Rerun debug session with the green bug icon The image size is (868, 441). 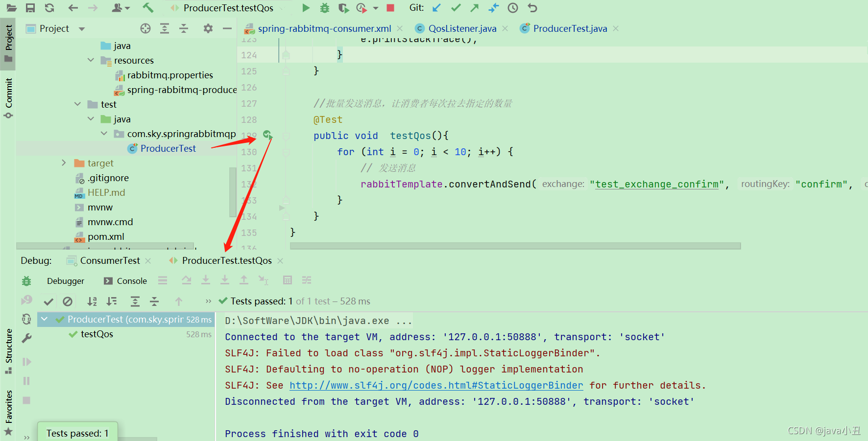tap(26, 281)
